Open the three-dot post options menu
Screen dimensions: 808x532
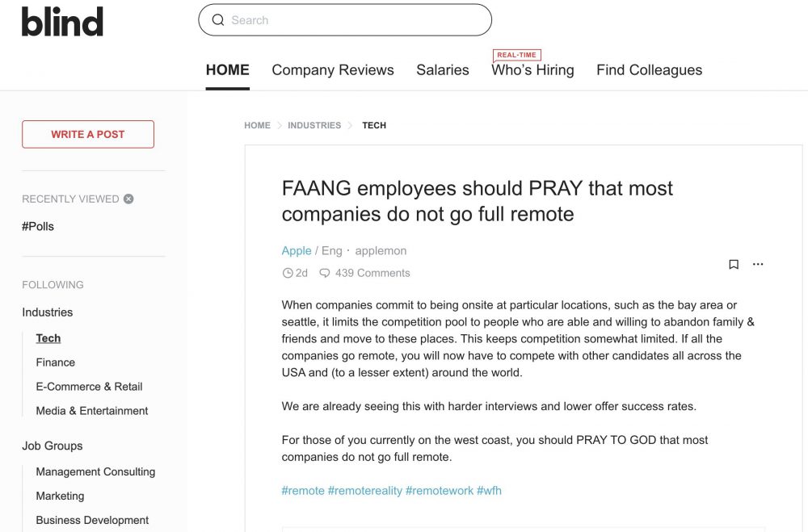pos(758,264)
